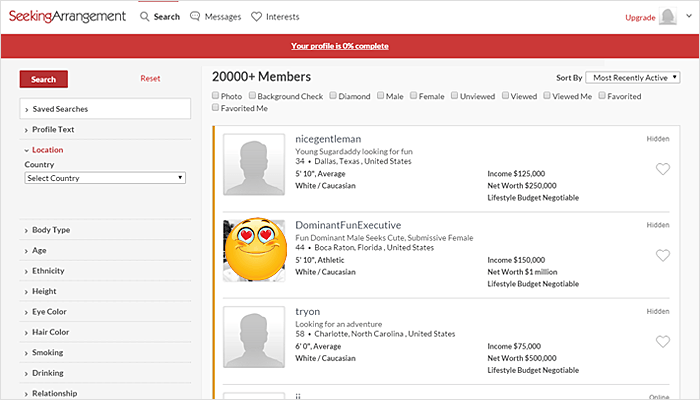Open nicegentleman's profile name

(x=328, y=139)
